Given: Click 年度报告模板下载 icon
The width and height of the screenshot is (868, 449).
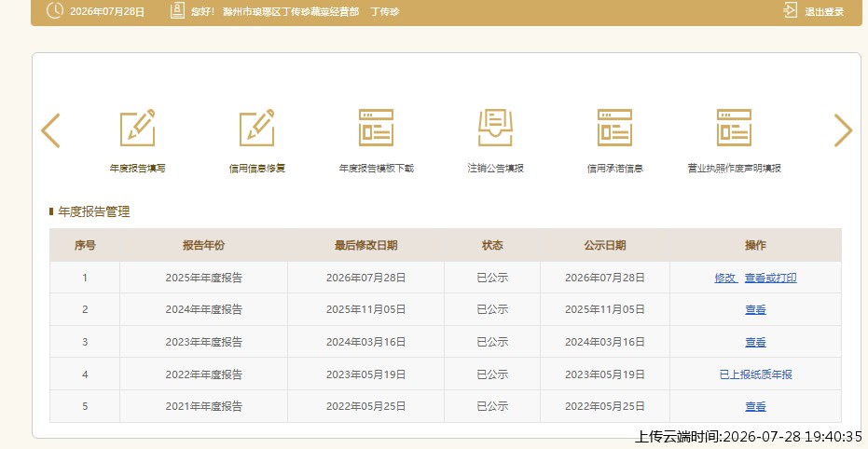Looking at the screenshot, I should 376,128.
